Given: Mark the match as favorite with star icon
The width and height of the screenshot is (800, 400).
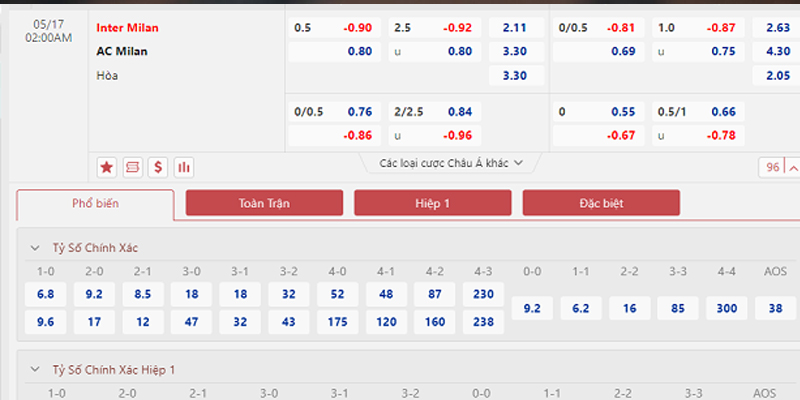Looking at the screenshot, I should click(x=107, y=167).
